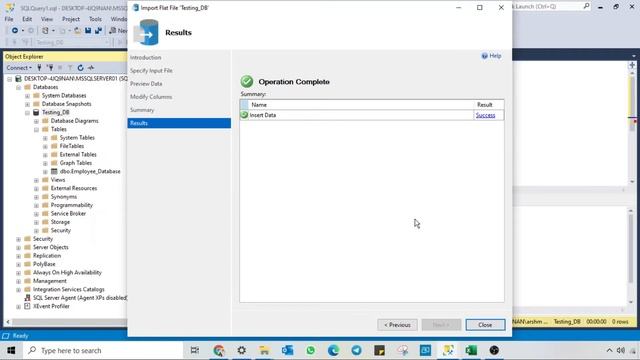This screenshot has width=640, height=360.
Task: Select the Modify Columns wizard step
Action: coord(151,97)
